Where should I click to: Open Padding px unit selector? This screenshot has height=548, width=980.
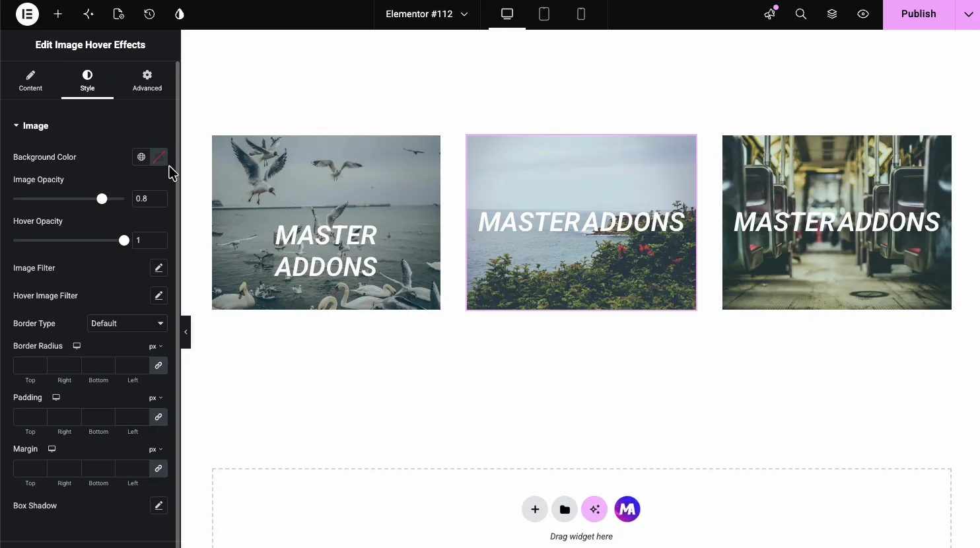156,397
